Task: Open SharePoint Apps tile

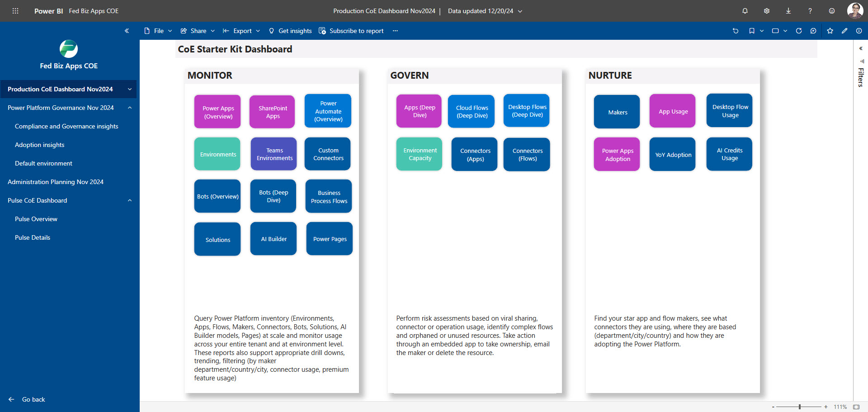Action: coord(272,112)
